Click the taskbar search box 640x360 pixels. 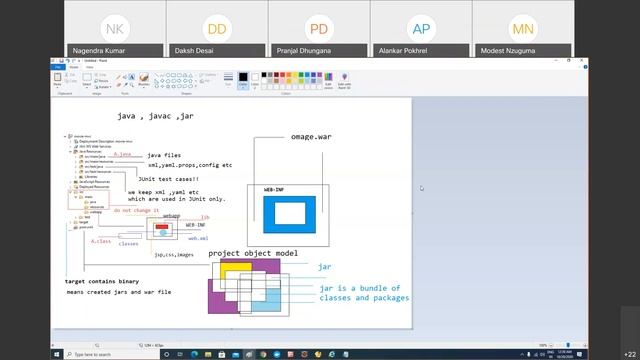point(111,354)
